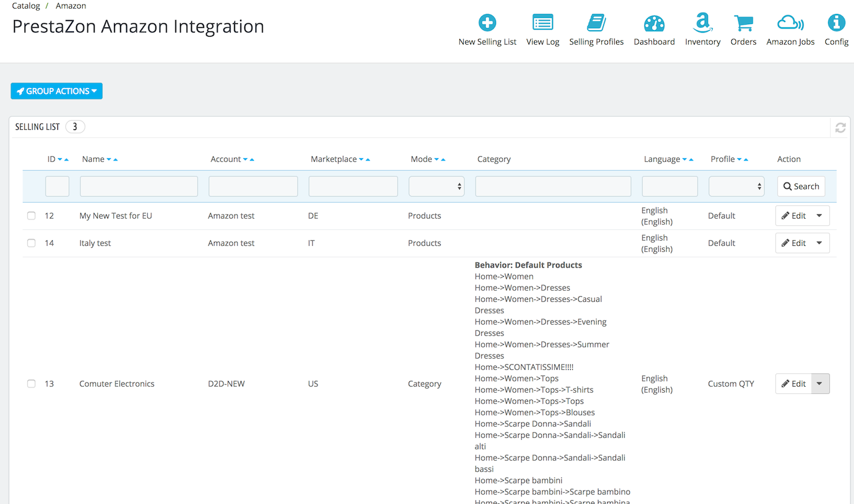
Task: Focus the Category filter field
Action: 553,187
